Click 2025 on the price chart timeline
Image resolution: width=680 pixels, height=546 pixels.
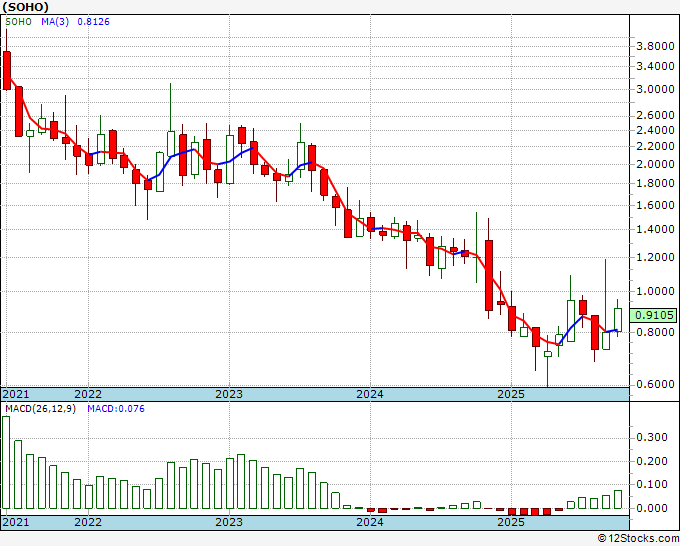pyautogui.click(x=511, y=394)
